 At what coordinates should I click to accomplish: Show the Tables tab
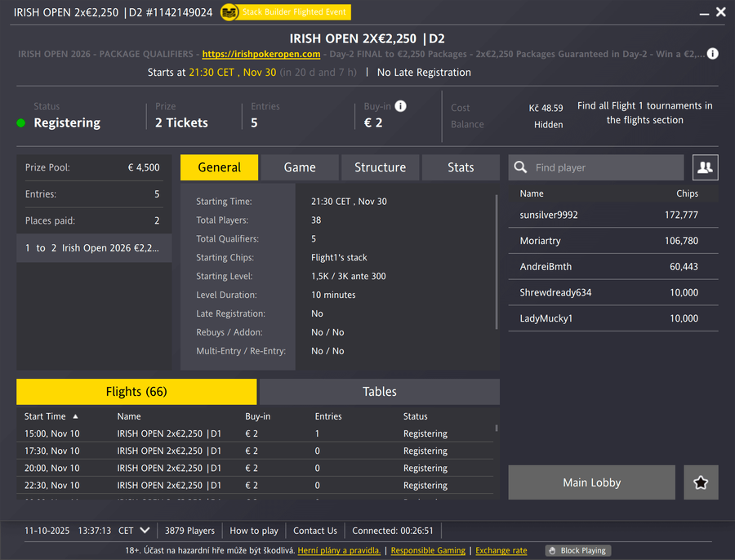pyautogui.click(x=380, y=392)
